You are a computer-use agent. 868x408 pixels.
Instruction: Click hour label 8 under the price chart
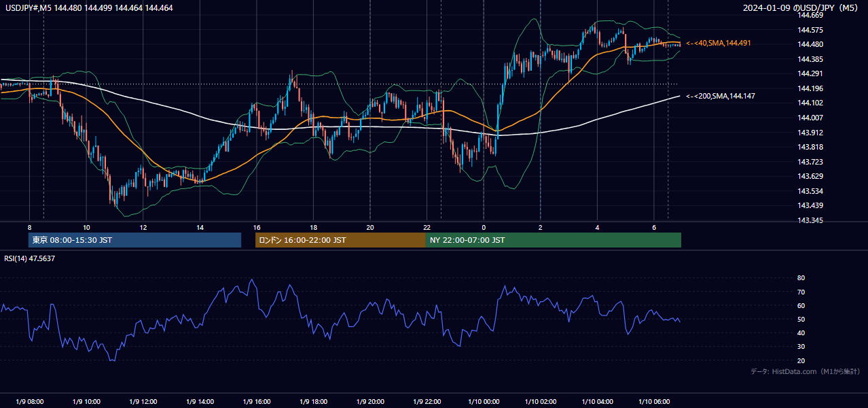(x=29, y=227)
